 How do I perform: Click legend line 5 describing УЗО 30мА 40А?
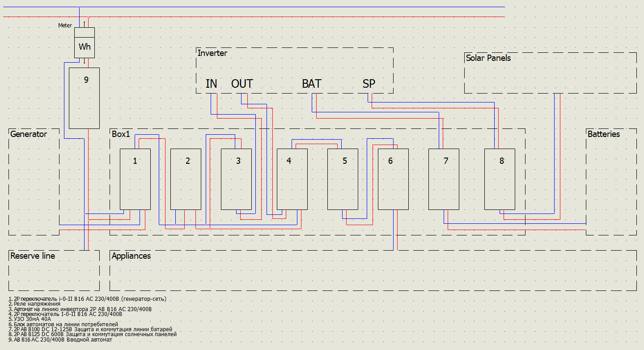[x=30, y=319]
